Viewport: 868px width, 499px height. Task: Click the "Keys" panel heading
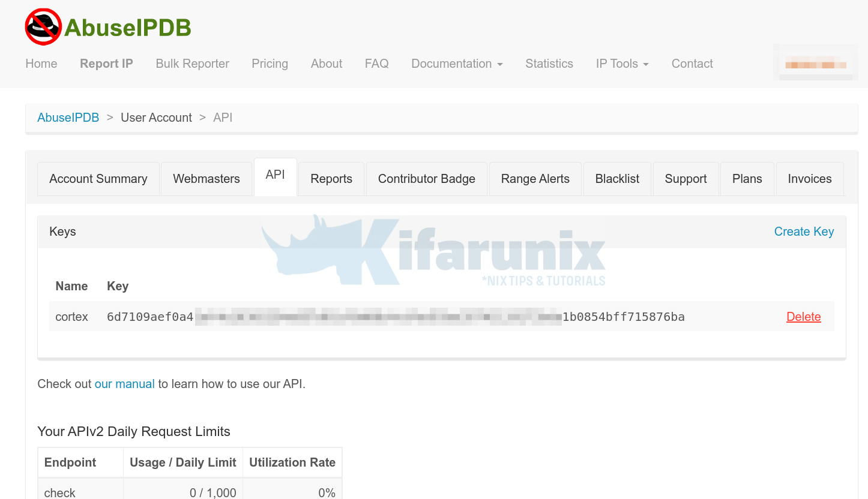click(x=63, y=232)
